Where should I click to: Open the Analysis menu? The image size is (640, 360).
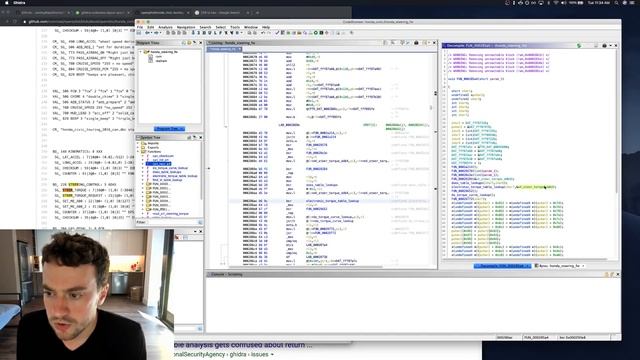pyautogui.click(x=165, y=27)
